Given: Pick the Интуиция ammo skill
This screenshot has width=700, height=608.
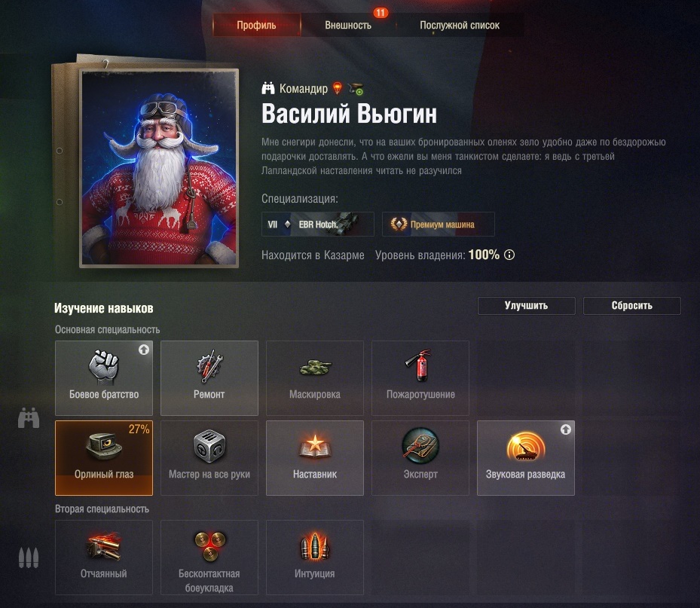Looking at the screenshot, I should tap(315, 557).
